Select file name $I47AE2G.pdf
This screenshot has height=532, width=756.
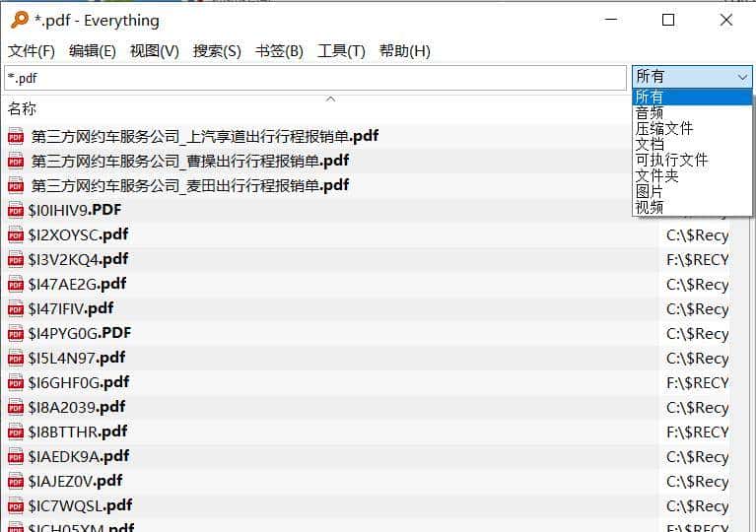click(77, 284)
